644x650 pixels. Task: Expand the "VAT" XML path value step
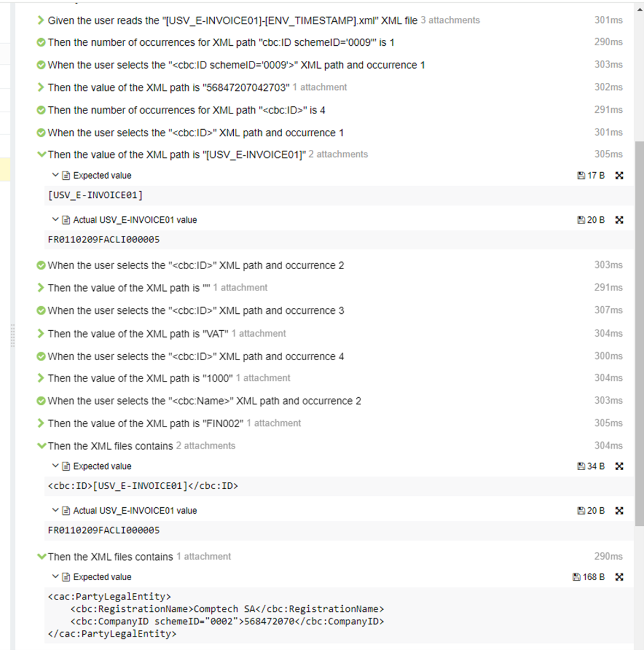click(x=41, y=333)
